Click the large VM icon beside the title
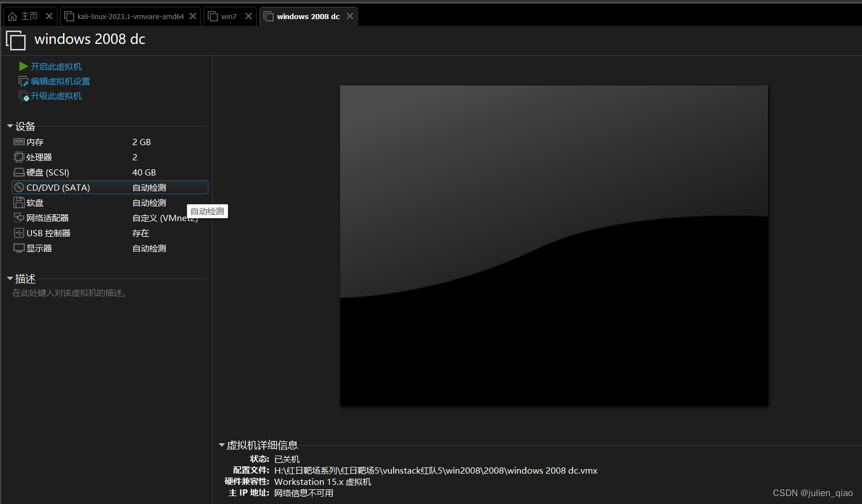This screenshot has width=862, height=504. pyautogui.click(x=16, y=41)
